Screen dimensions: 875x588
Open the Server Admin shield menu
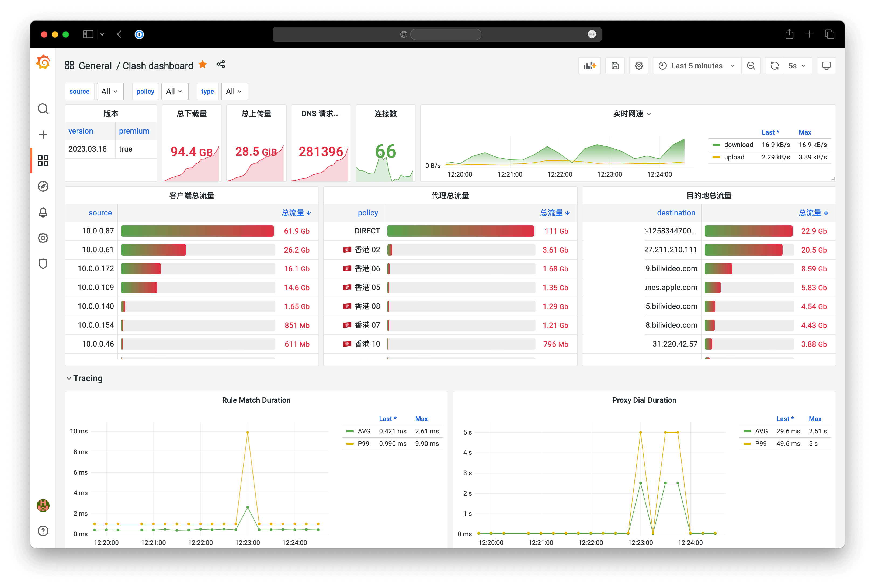pos(43,264)
